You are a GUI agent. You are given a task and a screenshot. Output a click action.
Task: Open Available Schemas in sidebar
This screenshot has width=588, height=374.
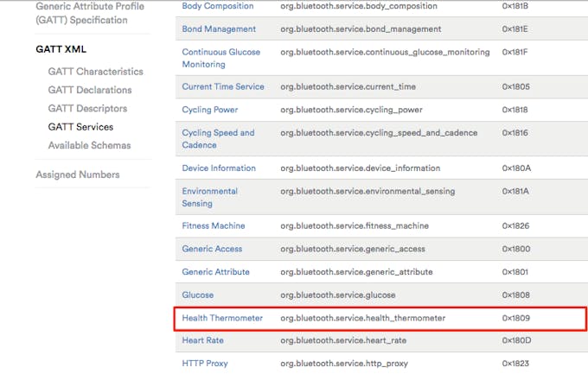coord(89,145)
